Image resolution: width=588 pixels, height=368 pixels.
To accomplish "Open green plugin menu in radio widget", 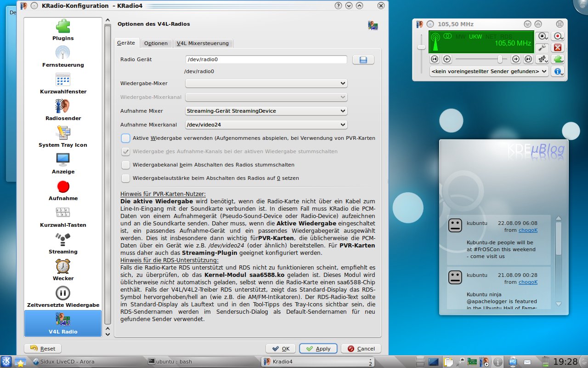I will (558, 59).
